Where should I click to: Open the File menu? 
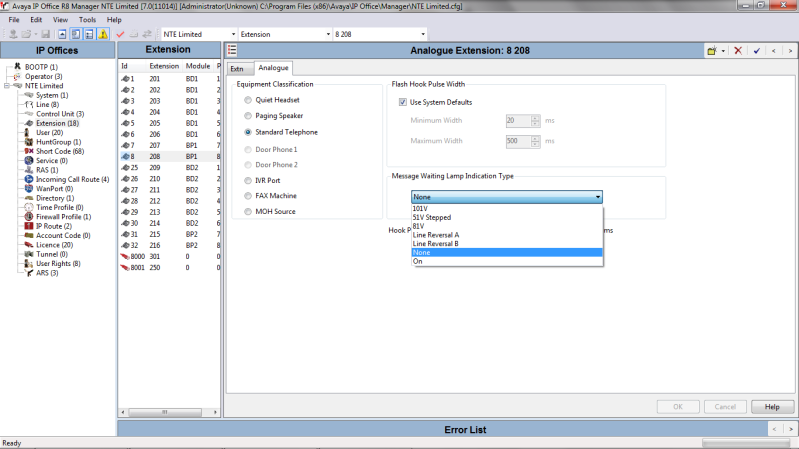[14, 20]
